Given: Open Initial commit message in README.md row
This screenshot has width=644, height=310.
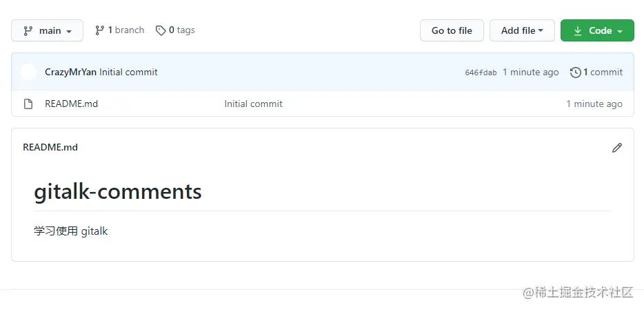Looking at the screenshot, I should click(x=253, y=104).
